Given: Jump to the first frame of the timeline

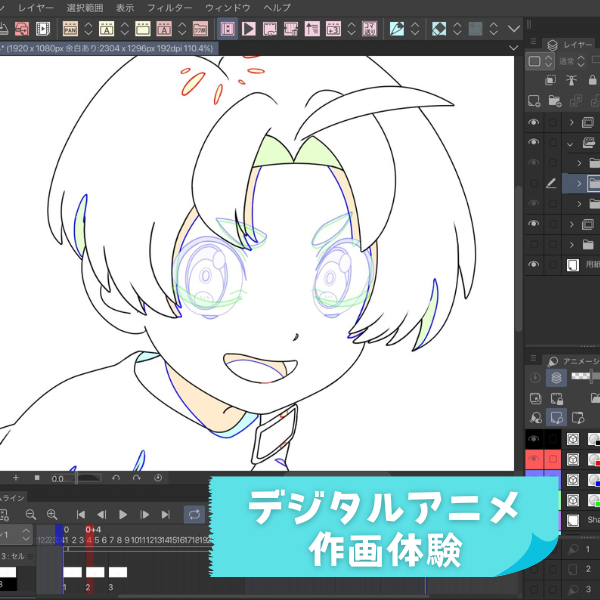Looking at the screenshot, I should (81, 514).
